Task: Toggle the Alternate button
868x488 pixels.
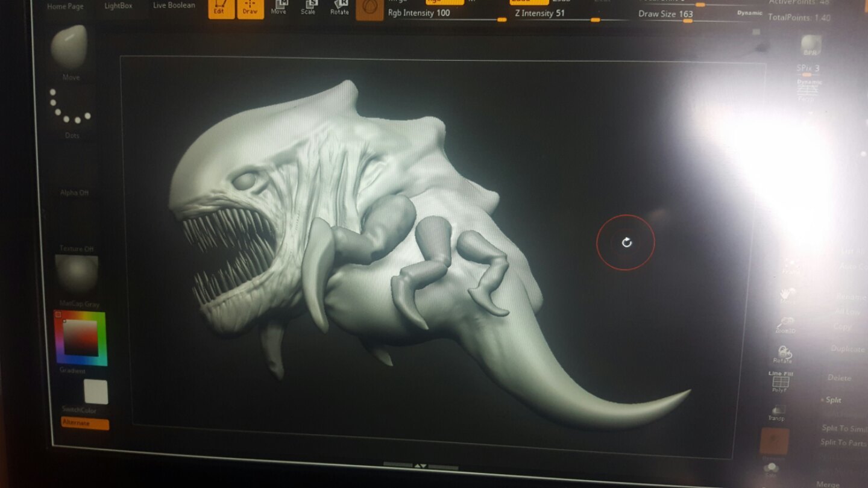Action: (x=85, y=424)
